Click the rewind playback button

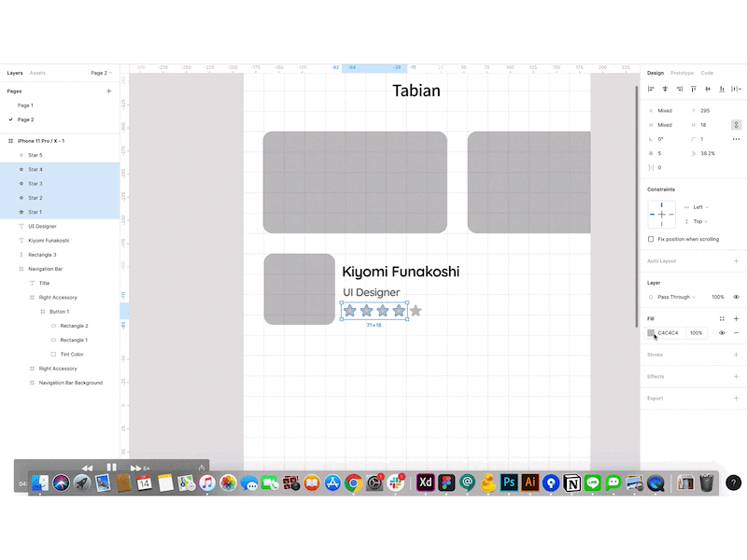87,469
